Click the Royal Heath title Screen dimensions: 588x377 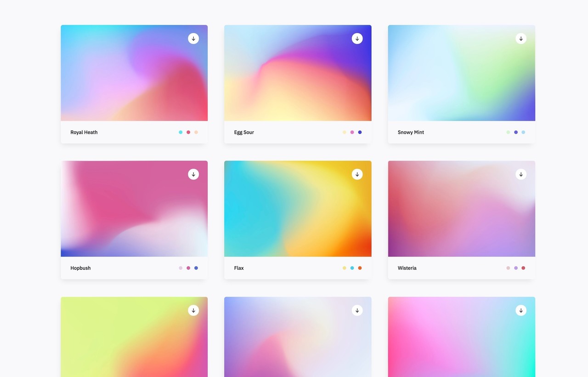[x=84, y=132]
